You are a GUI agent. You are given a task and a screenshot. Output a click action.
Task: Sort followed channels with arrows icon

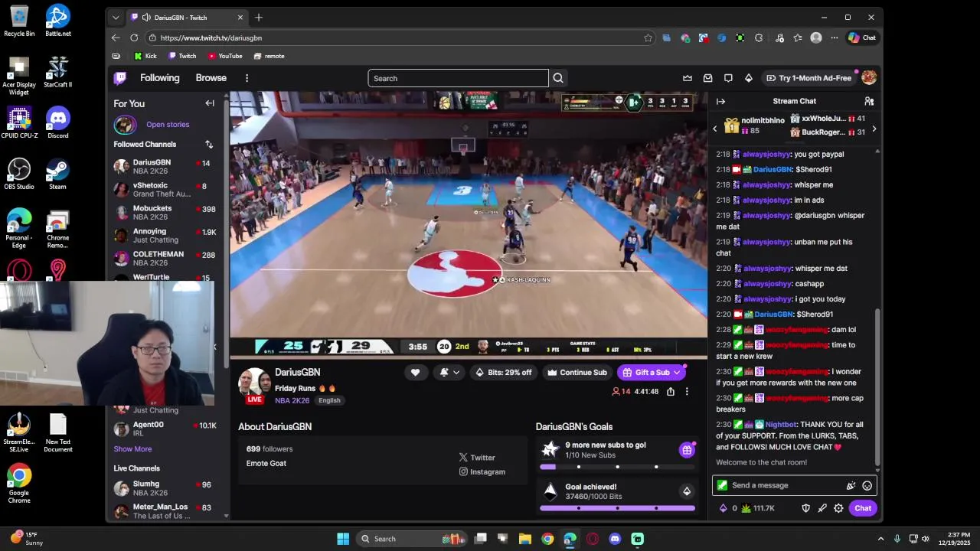(x=208, y=144)
